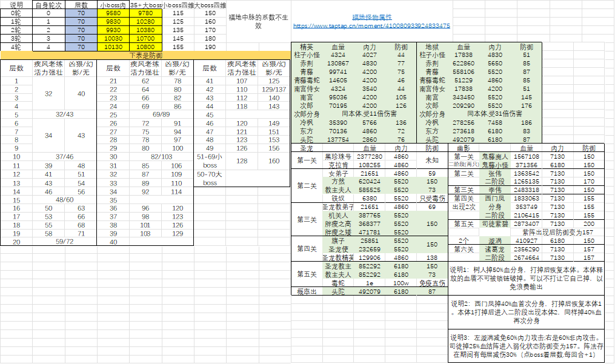The height and width of the screenshot is (364, 615).
Task: Select the 免疫直伤 cell
Action: (432, 283)
